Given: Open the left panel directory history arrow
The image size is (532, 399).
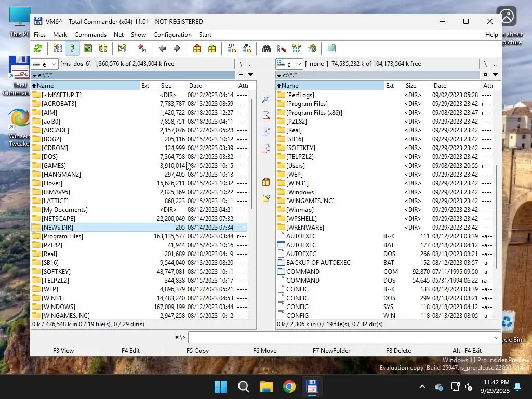Looking at the screenshot, I should tap(251, 75).
